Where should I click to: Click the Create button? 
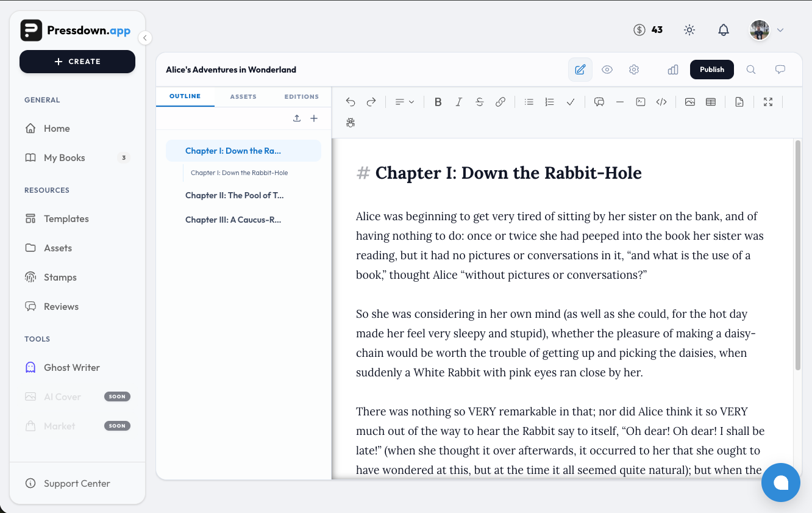click(x=77, y=62)
